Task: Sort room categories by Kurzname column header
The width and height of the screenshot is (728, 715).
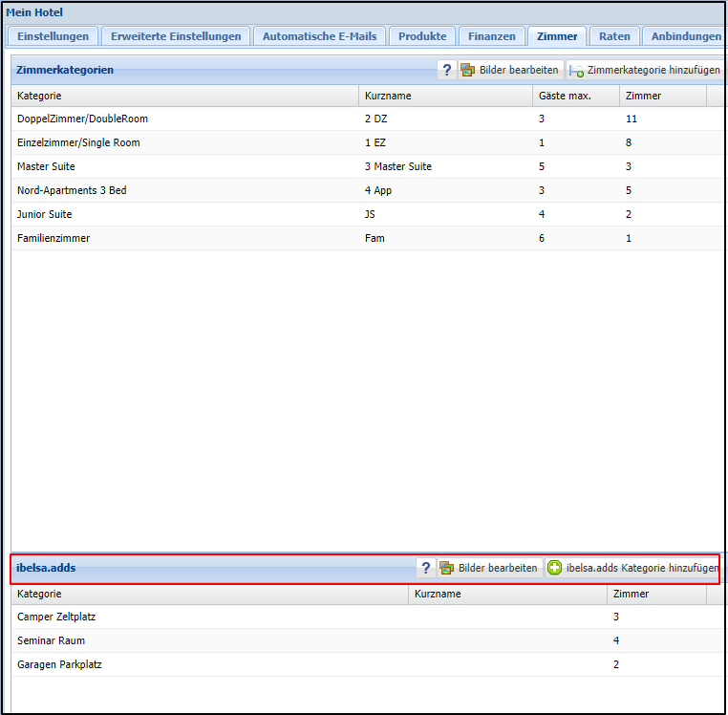Action: (387, 96)
